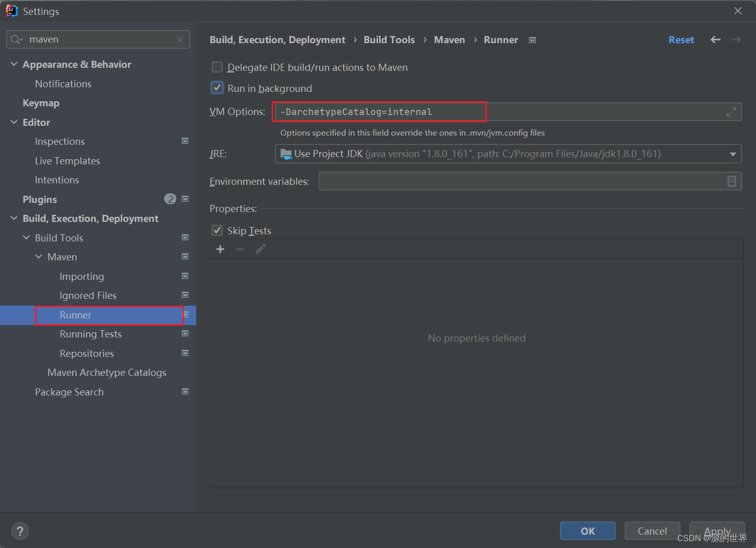The image size is (756, 548).
Task: Add a new property with plus icon
Action: 220,249
